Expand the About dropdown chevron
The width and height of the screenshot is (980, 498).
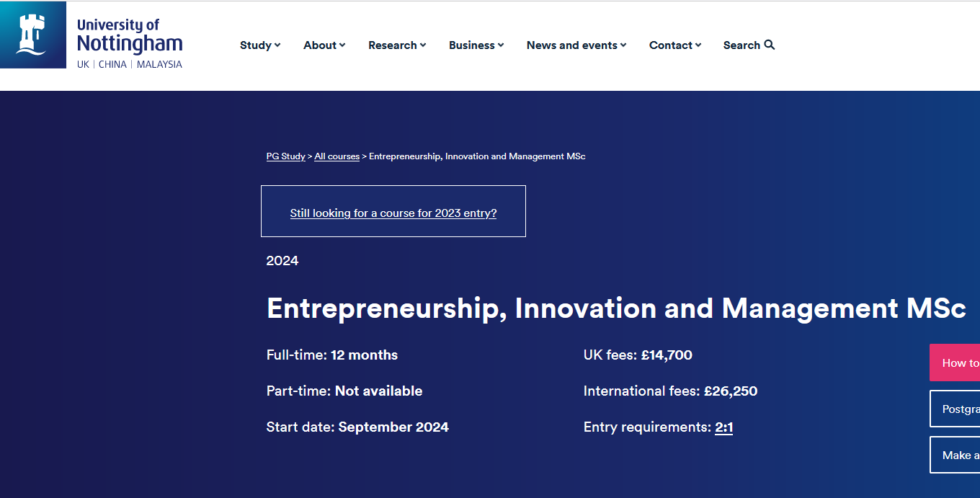pos(342,45)
